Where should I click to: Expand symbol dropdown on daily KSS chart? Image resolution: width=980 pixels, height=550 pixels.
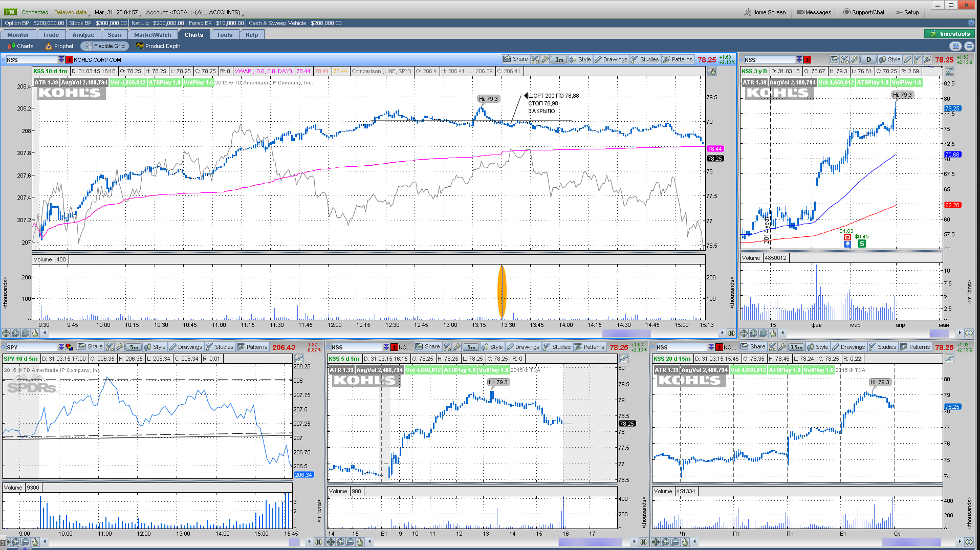(x=799, y=60)
